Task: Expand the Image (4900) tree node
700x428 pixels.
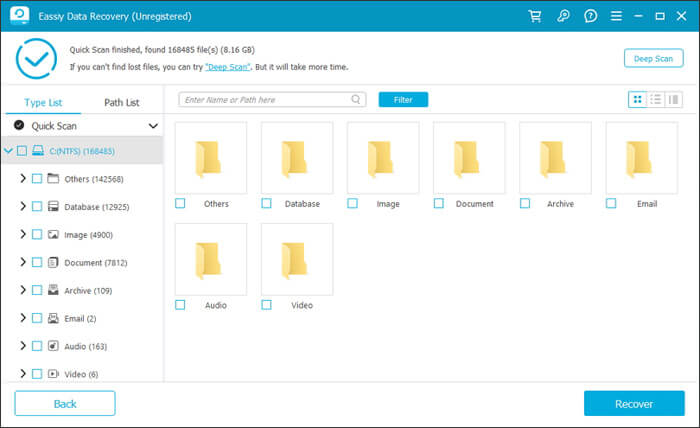Action: [x=23, y=234]
